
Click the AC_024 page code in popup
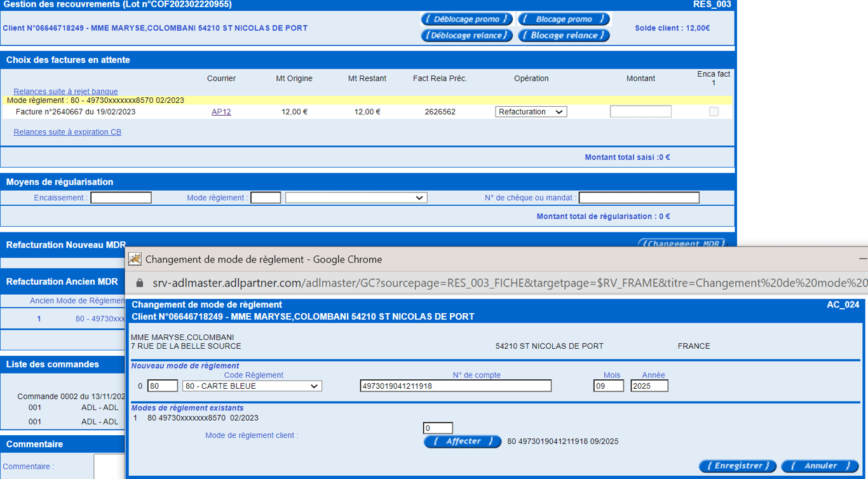tap(843, 305)
